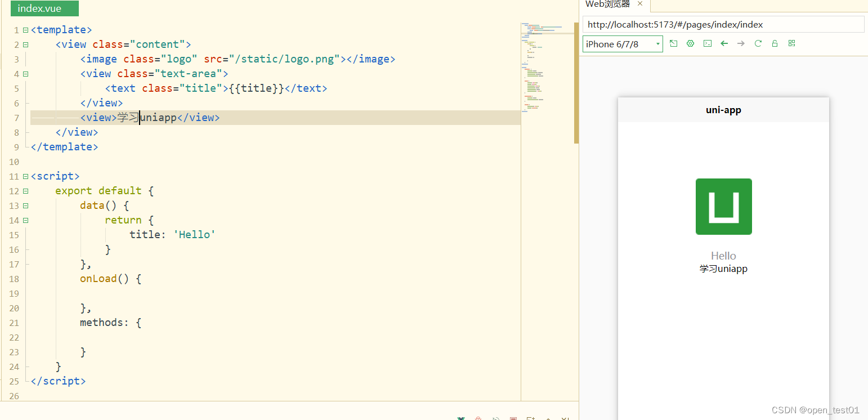Click the pop-out preview window icon
Viewport: 868px width, 420px height.
click(x=673, y=43)
